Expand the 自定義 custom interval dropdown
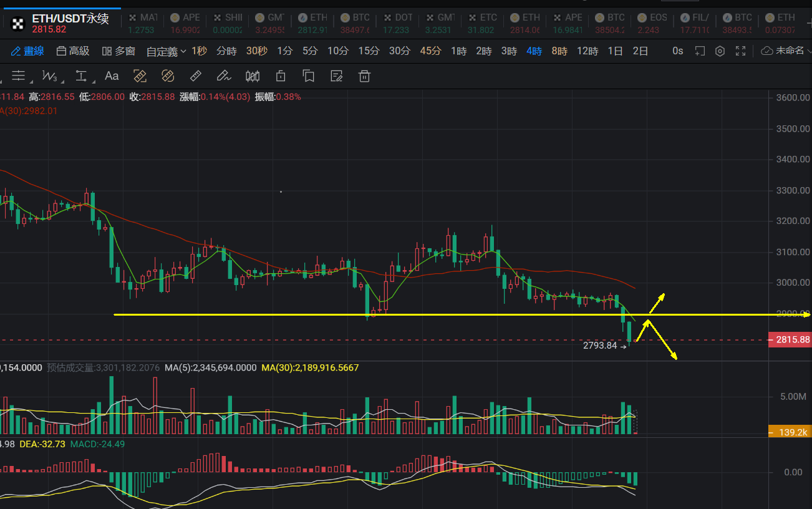Screen dimensions: 812x509 coord(166,52)
